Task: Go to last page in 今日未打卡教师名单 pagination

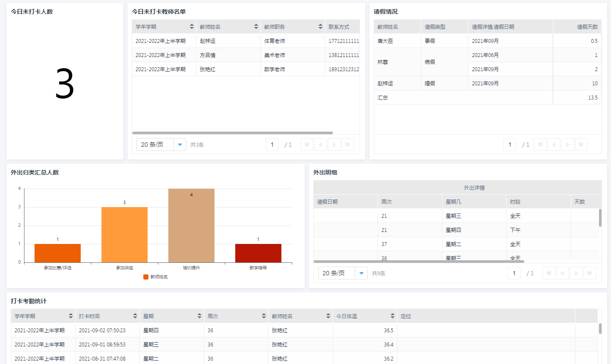Action: pos(348,144)
